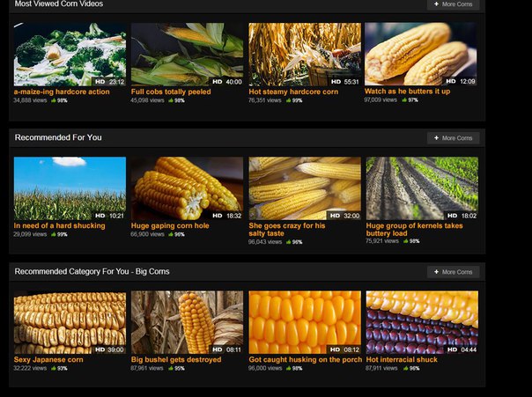Click the '29,099 views' count text

[x=30, y=234]
